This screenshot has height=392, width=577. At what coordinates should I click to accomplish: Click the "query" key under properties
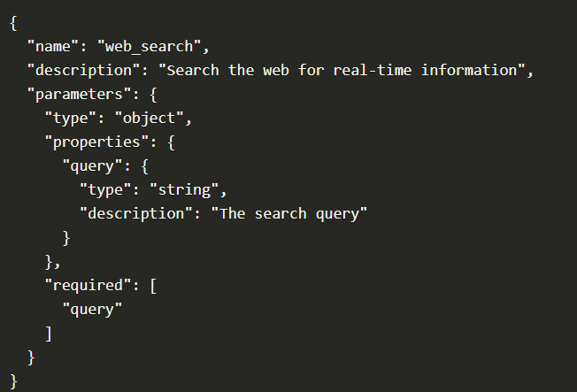[x=92, y=165]
